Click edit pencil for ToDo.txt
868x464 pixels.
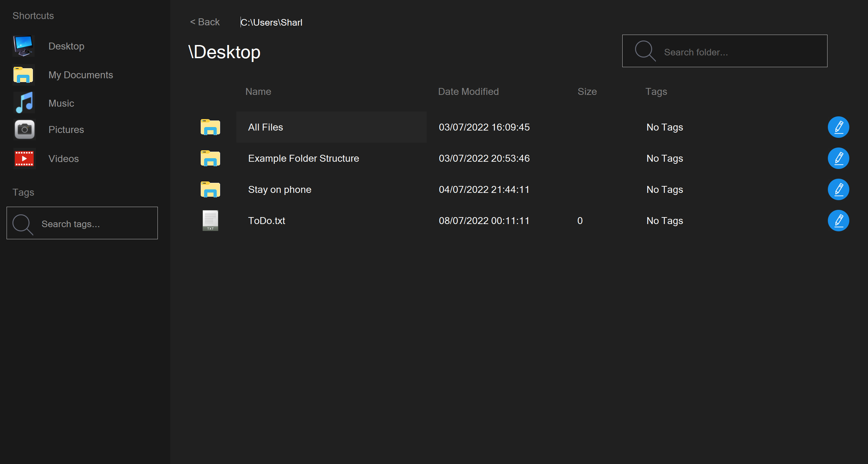pos(838,221)
